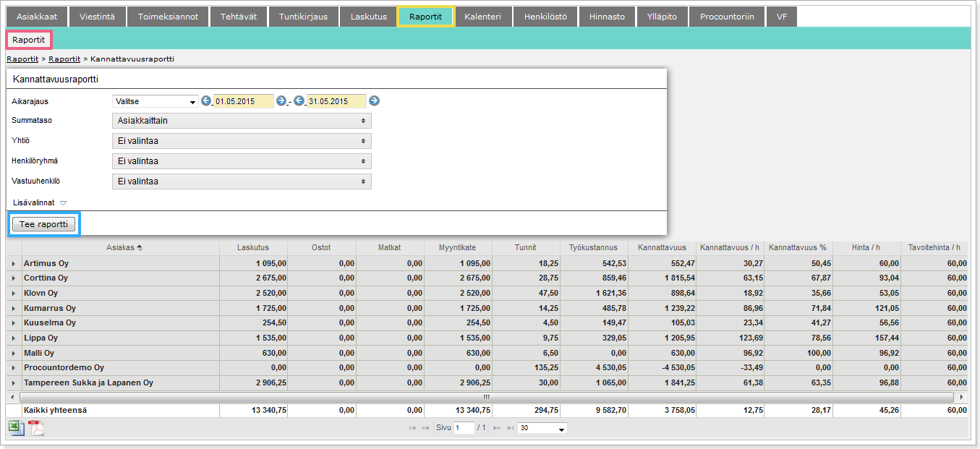
Task: Open the Aikarajaus Valitse dropdown
Action: 155,101
